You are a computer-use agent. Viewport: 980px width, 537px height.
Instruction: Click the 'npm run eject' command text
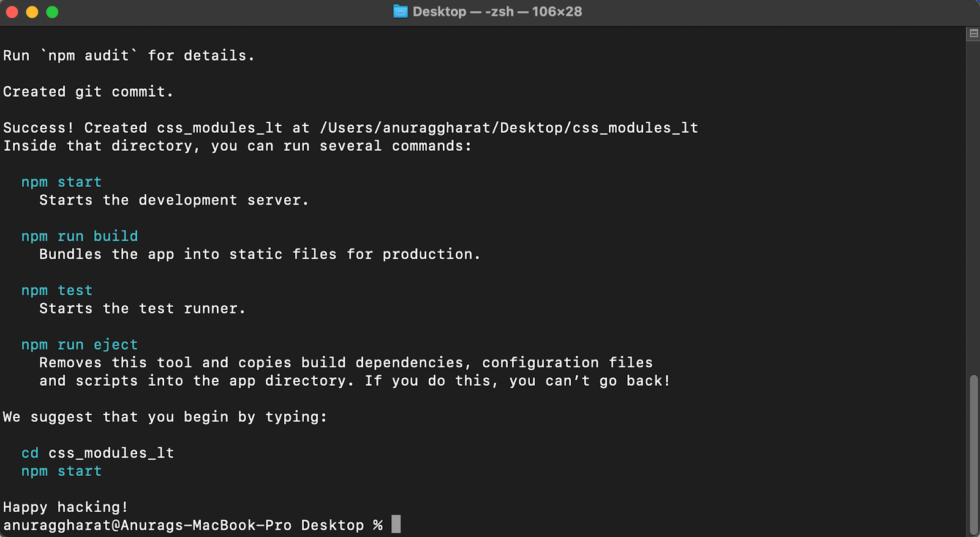pos(80,344)
